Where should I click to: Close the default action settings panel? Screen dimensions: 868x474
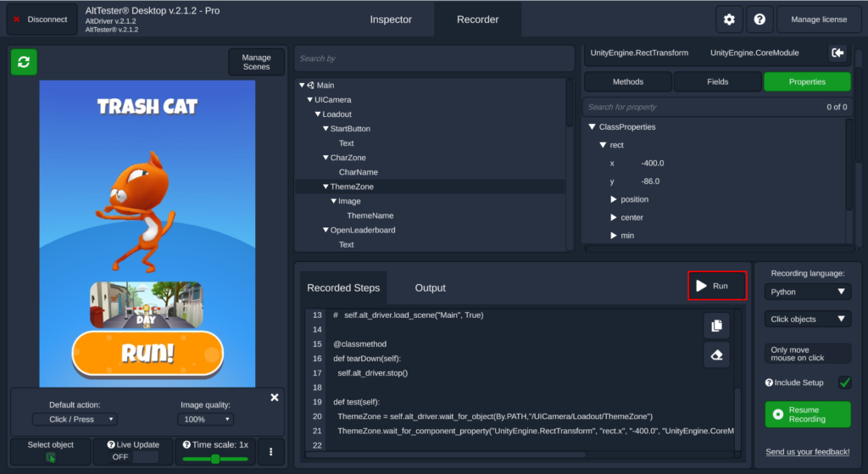[x=274, y=398]
